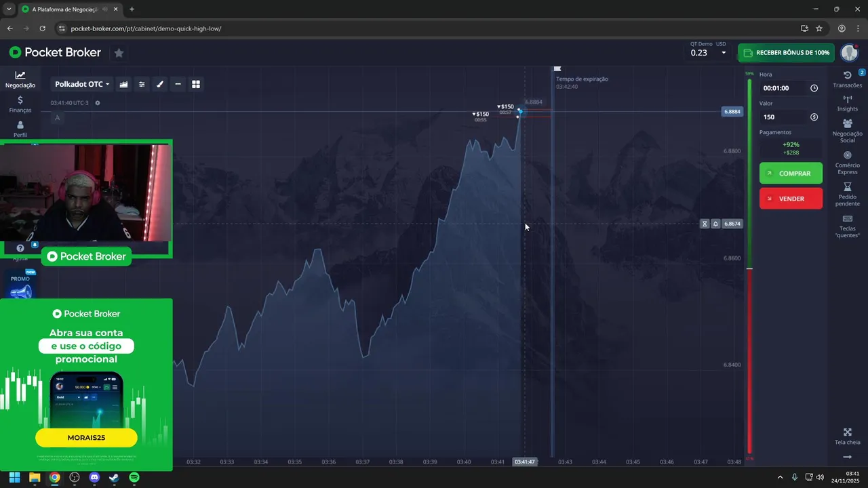The width and height of the screenshot is (868, 488).
Task: Add asset to favorites star
Action: pyautogui.click(x=119, y=53)
